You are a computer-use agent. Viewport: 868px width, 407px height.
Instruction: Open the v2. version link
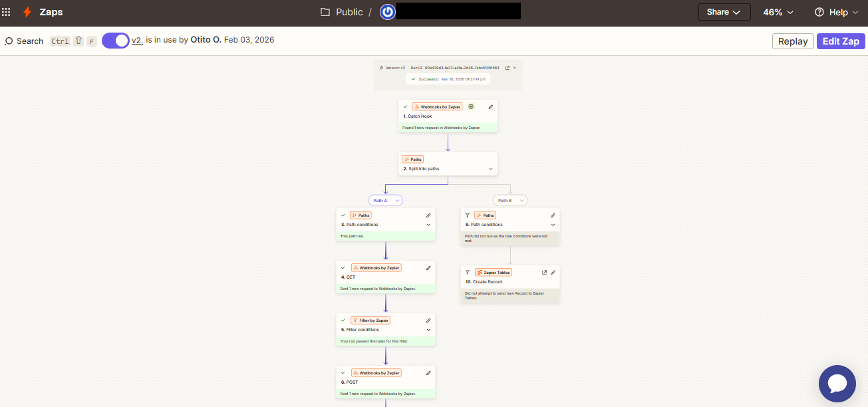pyautogui.click(x=137, y=41)
